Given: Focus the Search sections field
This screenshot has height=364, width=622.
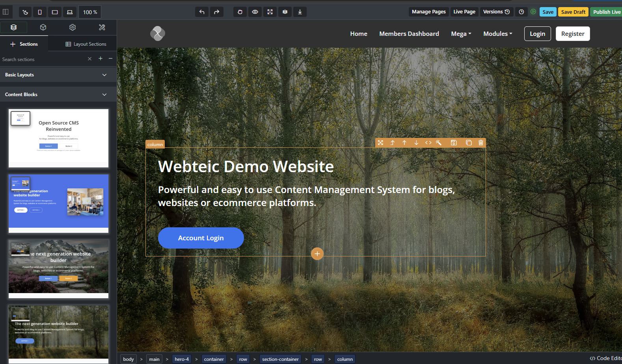Looking at the screenshot, I should coord(43,59).
